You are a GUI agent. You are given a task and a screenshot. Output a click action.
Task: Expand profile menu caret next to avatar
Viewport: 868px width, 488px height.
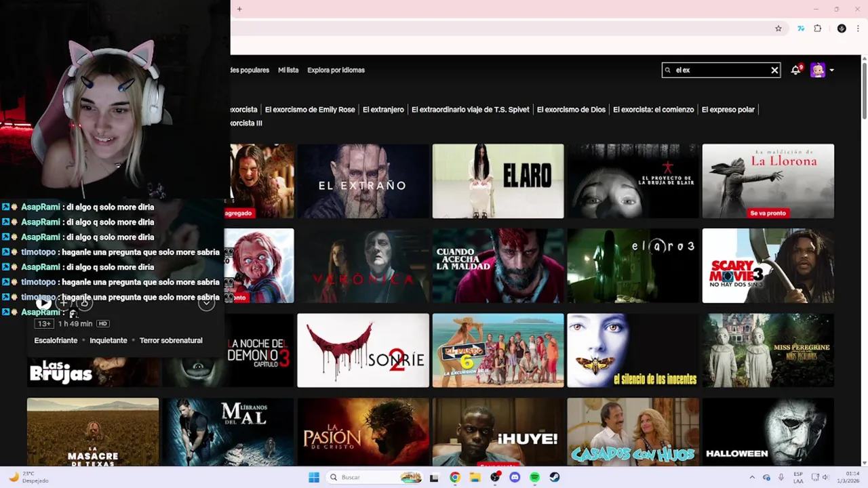(832, 70)
